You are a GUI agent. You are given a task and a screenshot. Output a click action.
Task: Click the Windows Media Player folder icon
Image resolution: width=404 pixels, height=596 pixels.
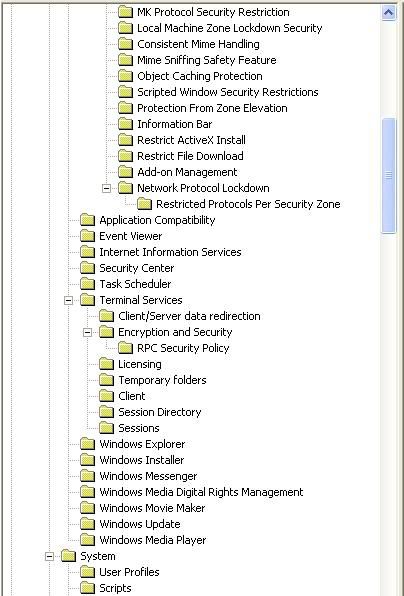87,540
